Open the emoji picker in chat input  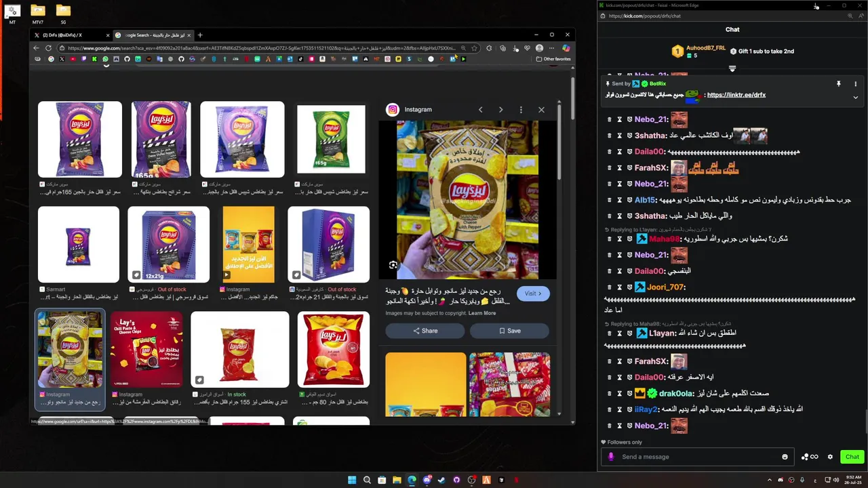785,457
